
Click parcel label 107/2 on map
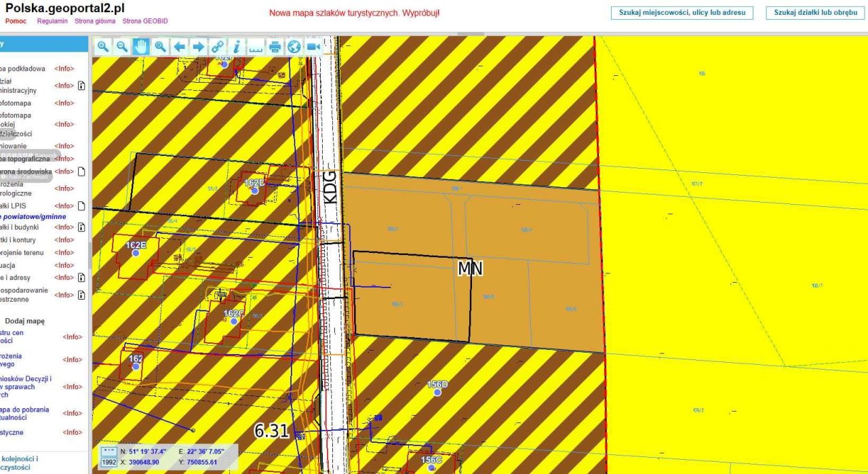click(x=696, y=184)
